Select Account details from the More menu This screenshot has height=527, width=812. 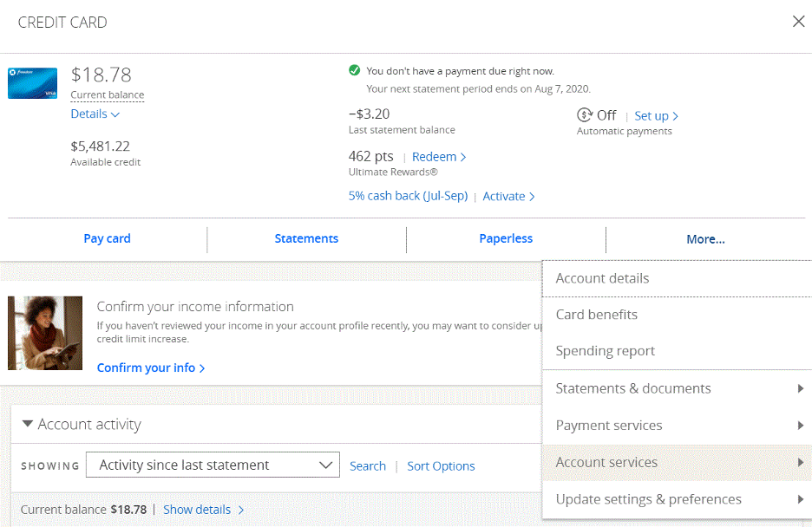(x=603, y=278)
